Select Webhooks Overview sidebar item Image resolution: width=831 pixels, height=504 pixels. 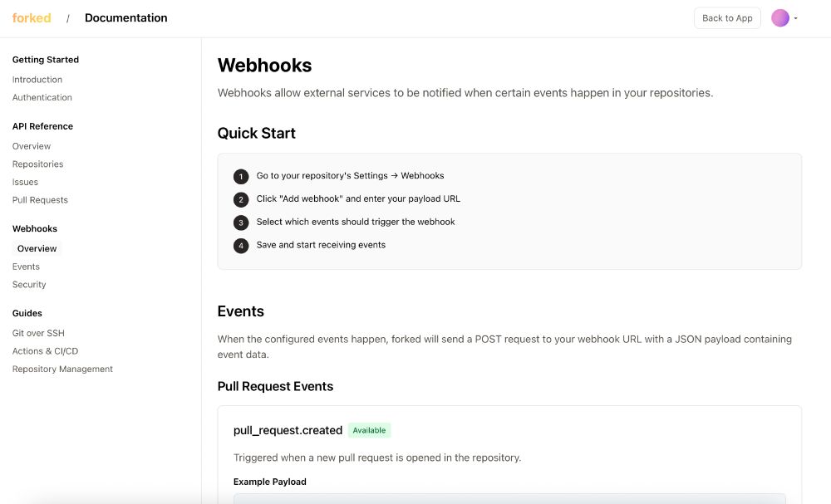37,248
